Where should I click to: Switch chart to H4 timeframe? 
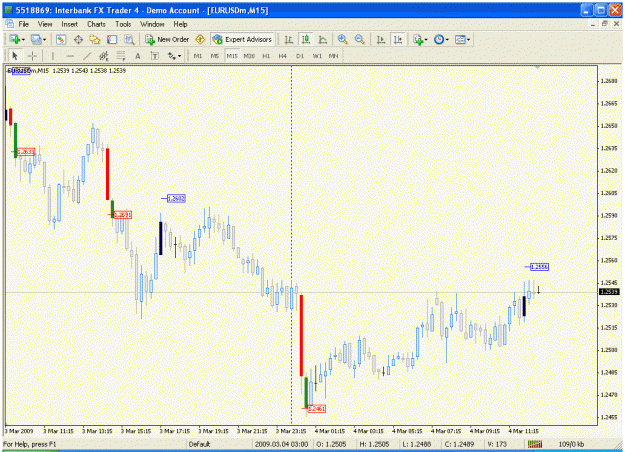tap(283, 56)
